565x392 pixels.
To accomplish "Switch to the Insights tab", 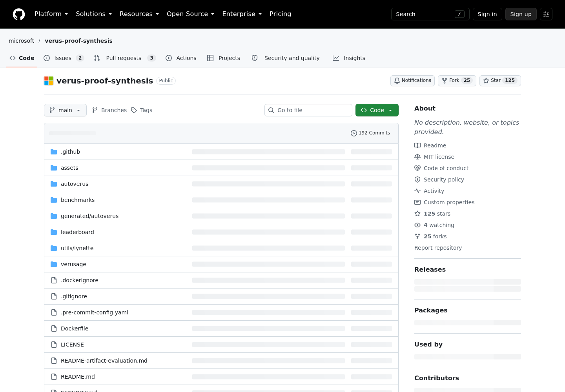I will point(349,58).
